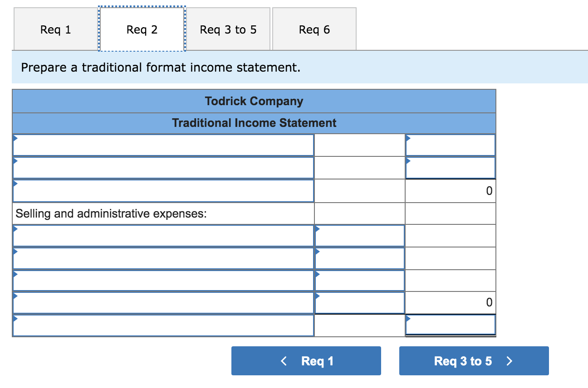This screenshot has width=588, height=388.
Task: Select the first income statement label input field
Action: (x=163, y=145)
